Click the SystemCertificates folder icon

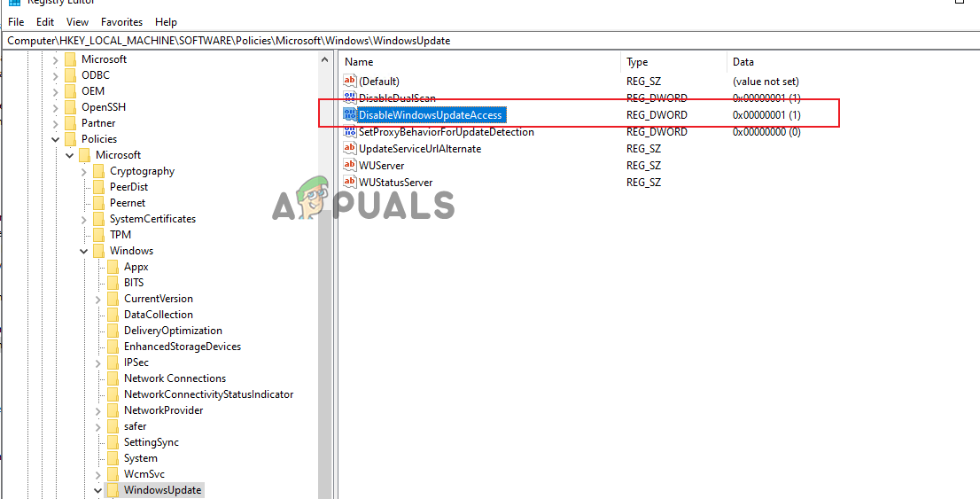(x=98, y=220)
